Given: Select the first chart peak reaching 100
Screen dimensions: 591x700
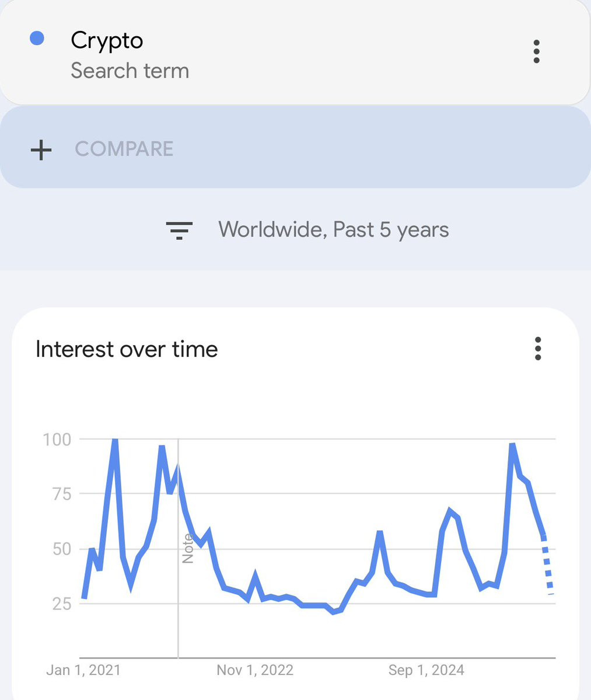Looking at the screenshot, I should pos(115,440).
